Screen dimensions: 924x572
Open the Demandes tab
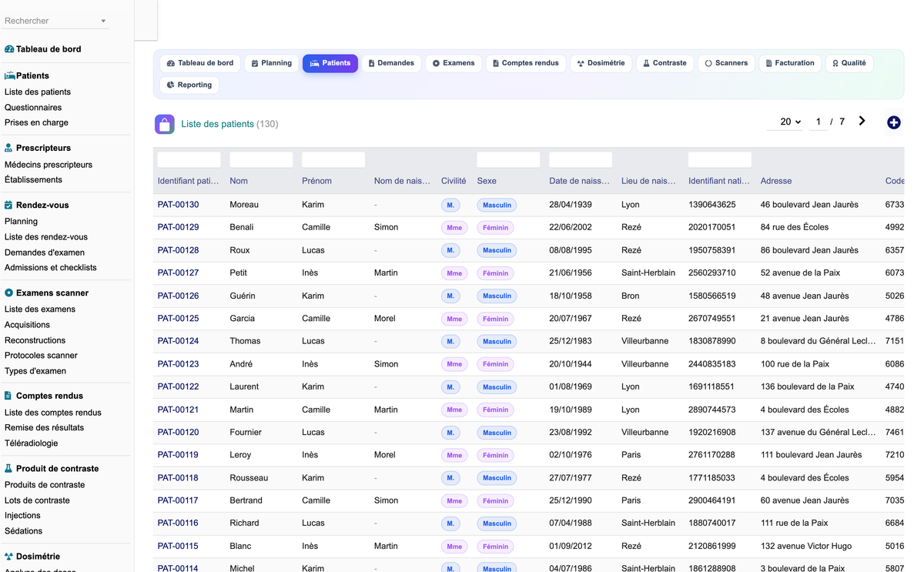(x=391, y=63)
